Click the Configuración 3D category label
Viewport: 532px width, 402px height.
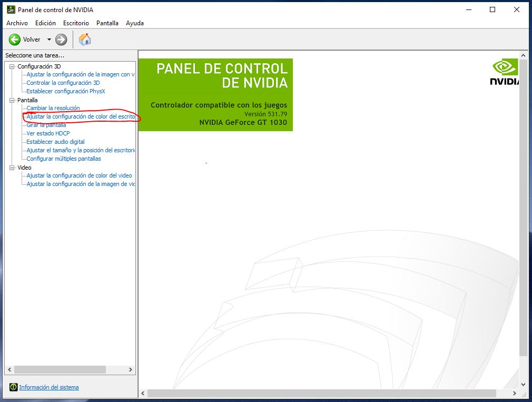click(39, 66)
